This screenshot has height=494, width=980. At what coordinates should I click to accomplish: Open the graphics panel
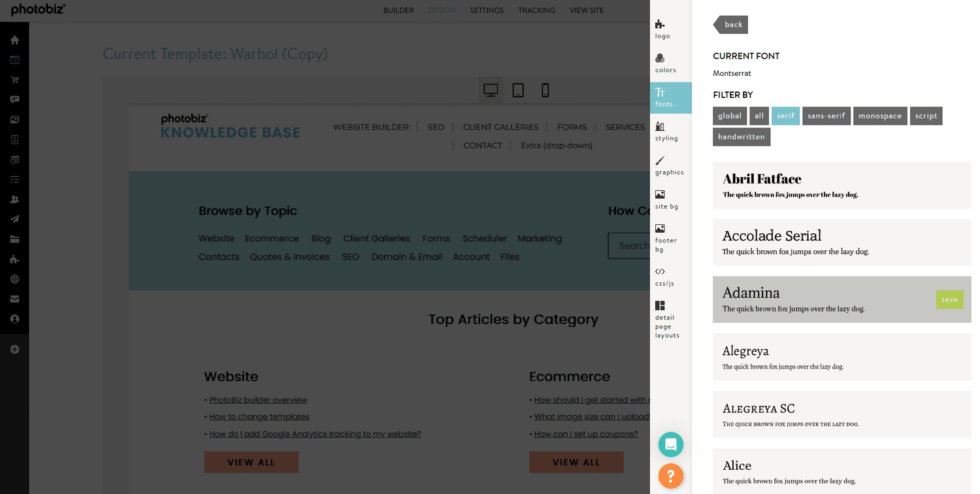point(668,167)
